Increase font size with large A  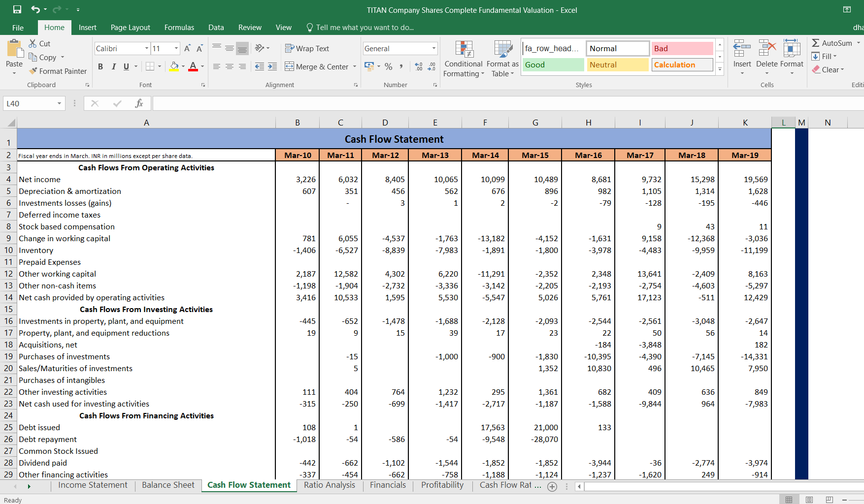pos(187,48)
